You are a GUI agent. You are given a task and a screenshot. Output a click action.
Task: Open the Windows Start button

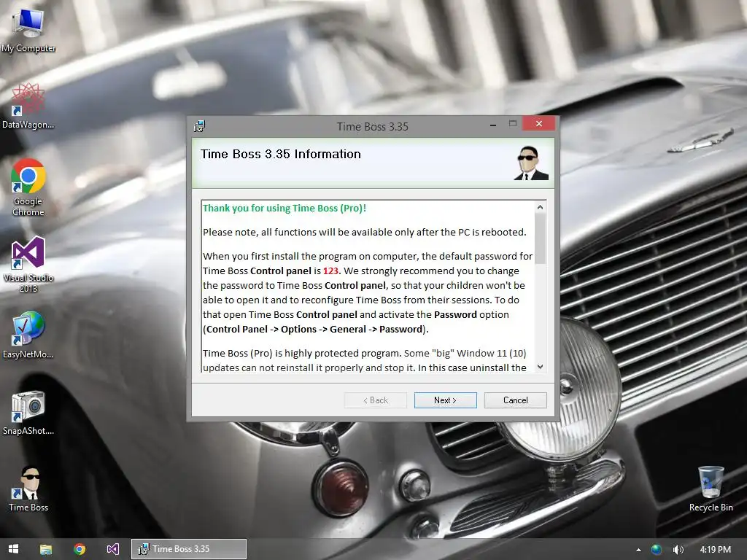13,549
